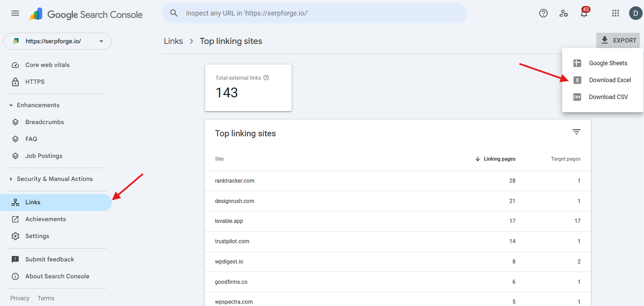Click the search magnifier icon
Screen dimensions: 644x306
(x=174, y=13)
